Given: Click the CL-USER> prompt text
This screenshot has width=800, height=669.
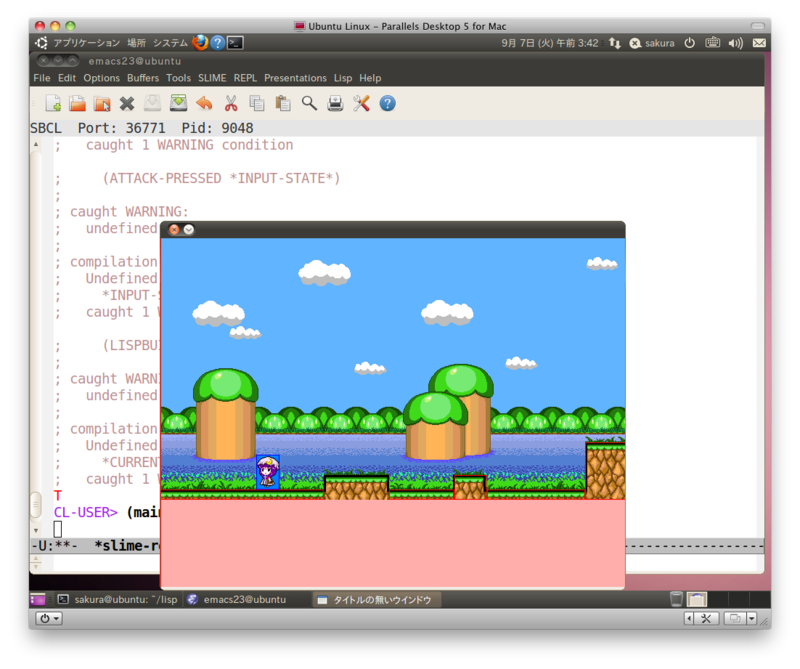Looking at the screenshot, I should coord(86,512).
